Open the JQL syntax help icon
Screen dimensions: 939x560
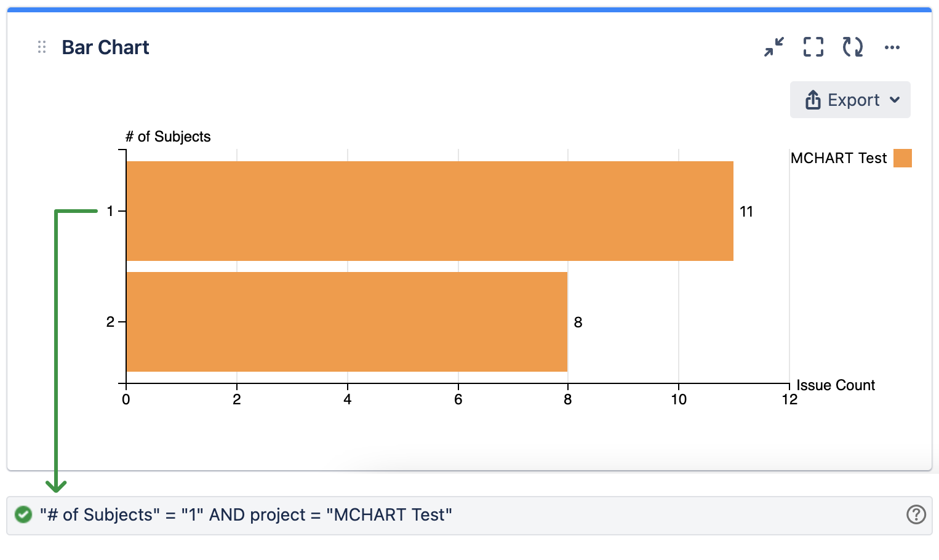[916, 514]
